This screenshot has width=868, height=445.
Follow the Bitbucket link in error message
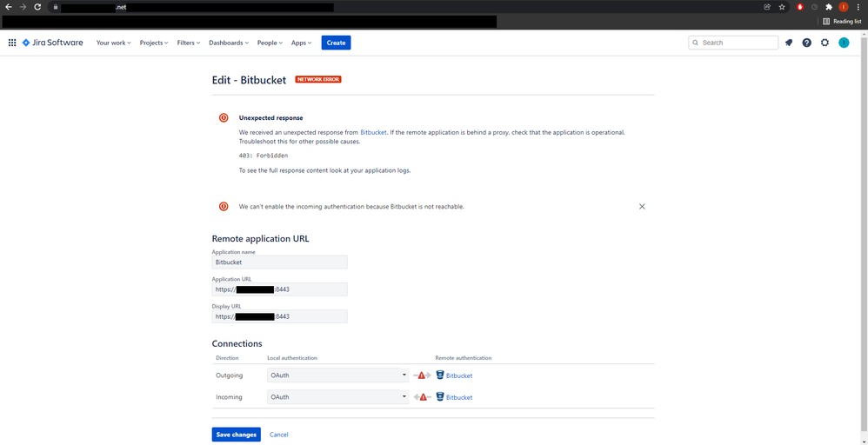[x=374, y=133]
